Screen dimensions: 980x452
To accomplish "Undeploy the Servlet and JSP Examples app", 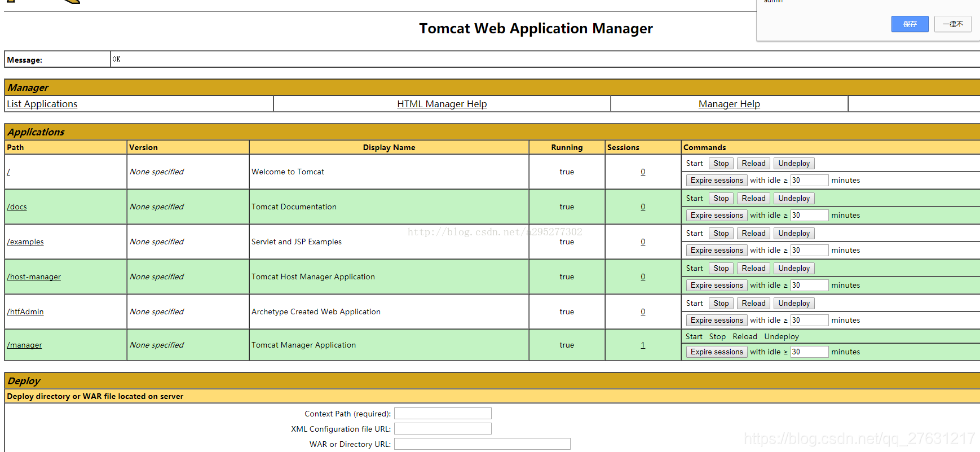I will click(794, 234).
